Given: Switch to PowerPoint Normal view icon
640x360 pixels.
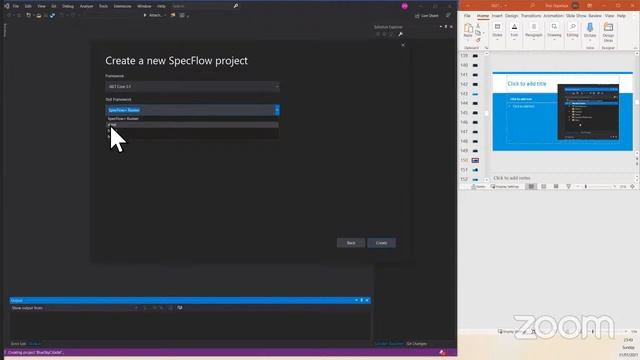Looking at the screenshot, I should [x=531, y=187].
